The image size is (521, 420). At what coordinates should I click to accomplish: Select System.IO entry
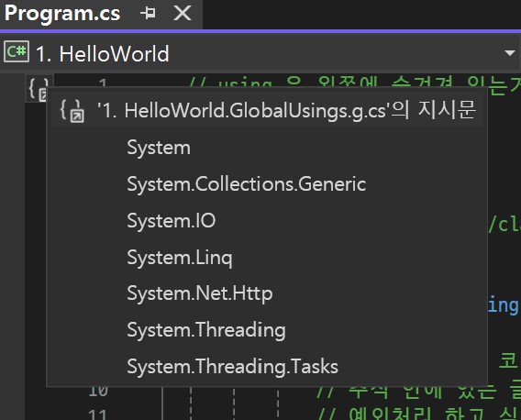click(x=172, y=221)
